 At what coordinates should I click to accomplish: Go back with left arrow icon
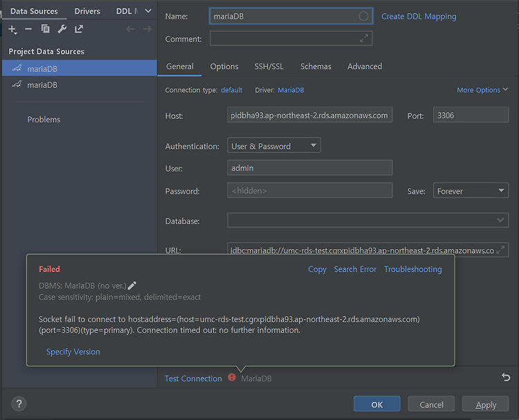click(x=130, y=29)
